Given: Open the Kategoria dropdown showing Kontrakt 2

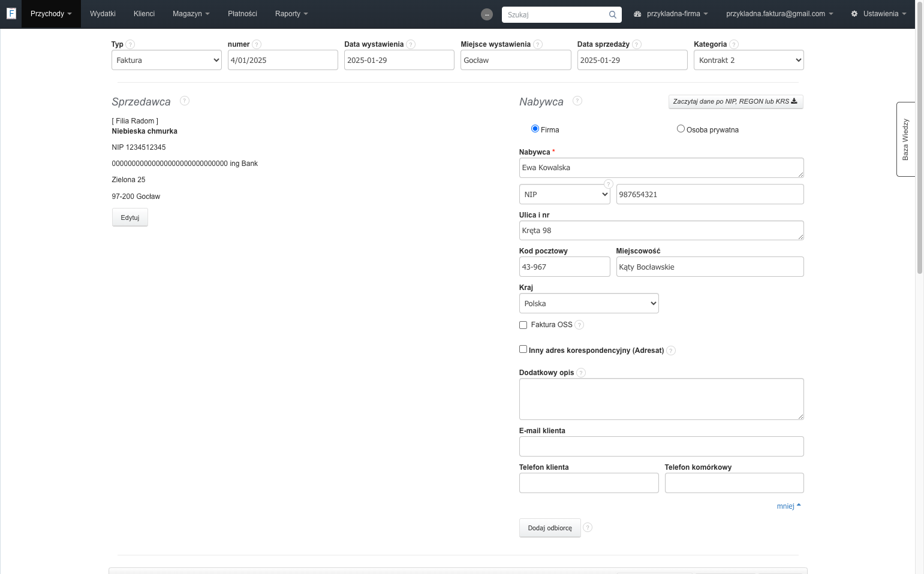Looking at the screenshot, I should [748, 60].
